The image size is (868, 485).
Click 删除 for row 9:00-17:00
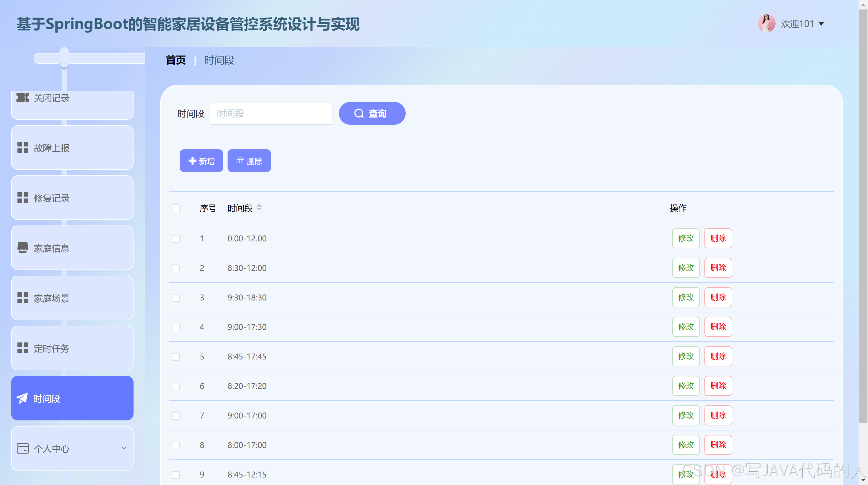coord(718,415)
